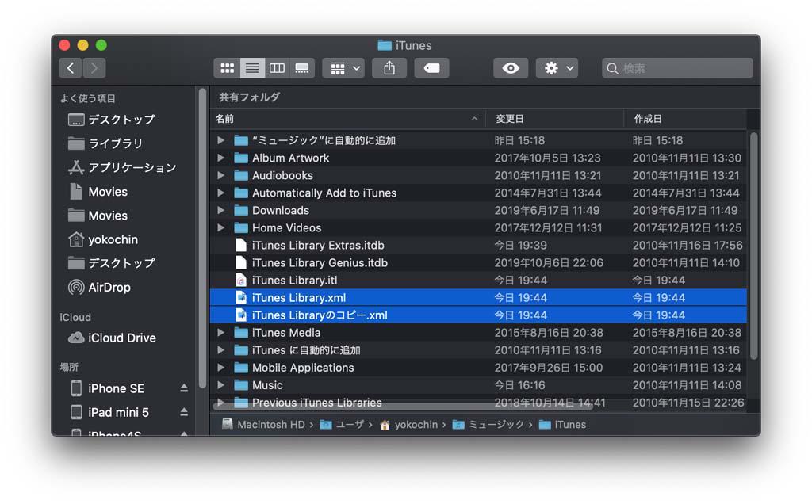Open アプリケーション in the sidebar
The width and height of the screenshot is (812, 504).
pos(122,167)
